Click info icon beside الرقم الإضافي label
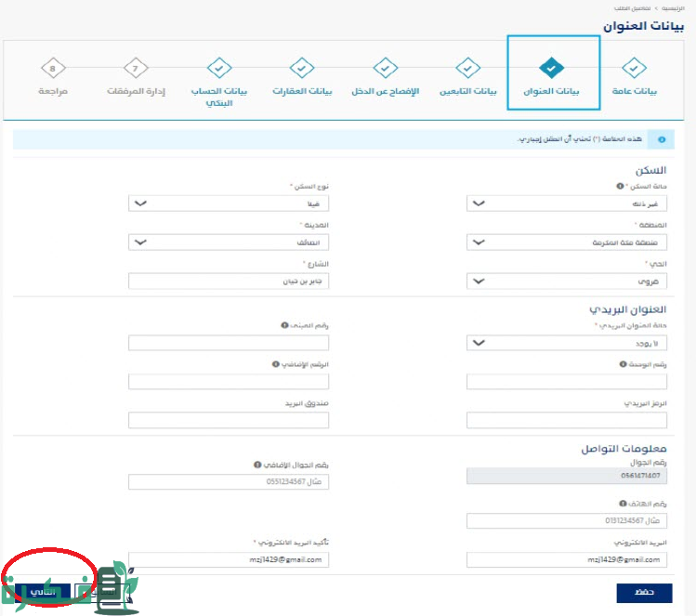The height and width of the screenshot is (616, 696). tap(276, 364)
